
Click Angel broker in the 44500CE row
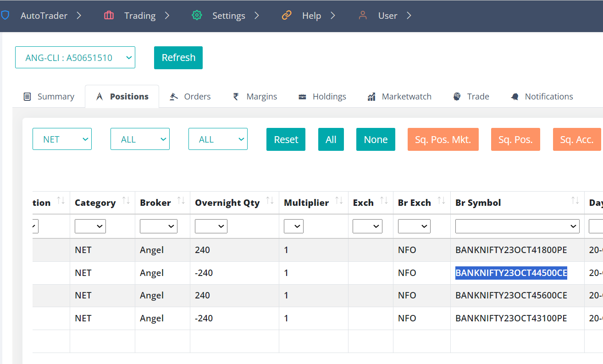tap(152, 273)
